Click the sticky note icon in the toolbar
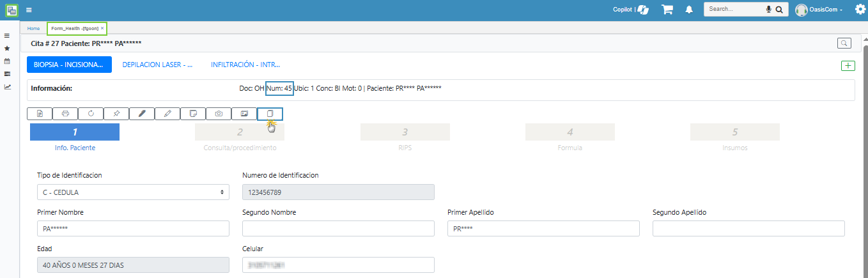Image resolution: width=868 pixels, height=278 pixels. [193, 114]
